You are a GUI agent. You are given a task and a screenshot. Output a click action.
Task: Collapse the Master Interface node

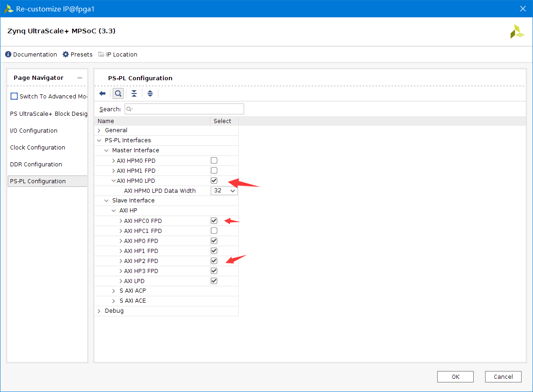pyautogui.click(x=106, y=150)
